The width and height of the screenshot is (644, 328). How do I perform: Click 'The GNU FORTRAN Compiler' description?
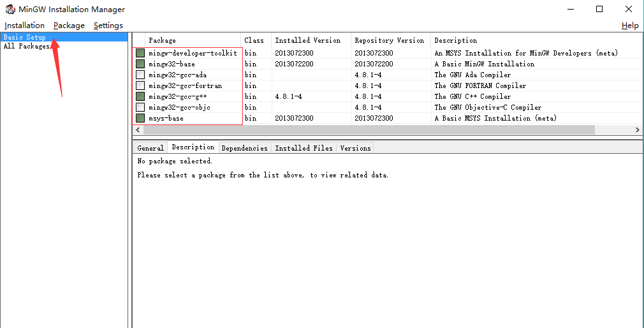tap(480, 86)
